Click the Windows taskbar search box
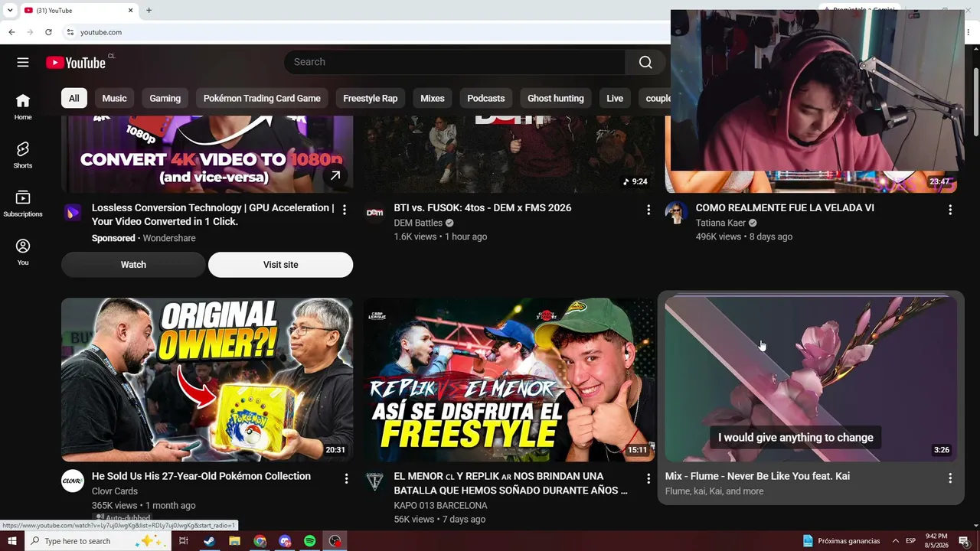The height and width of the screenshot is (551, 980). tap(98, 541)
